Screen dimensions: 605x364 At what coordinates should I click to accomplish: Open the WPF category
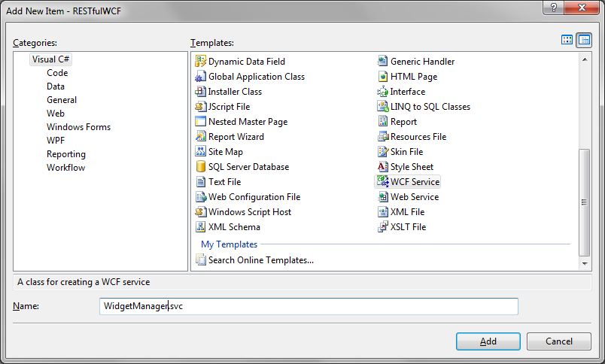click(56, 141)
